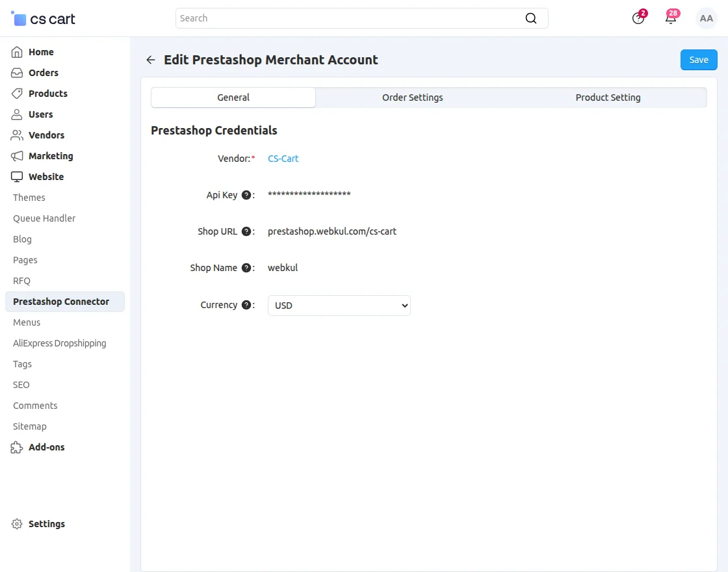Viewport: 728px width, 572px height.
Task: Focus the top Search input field
Action: point(348,18)
